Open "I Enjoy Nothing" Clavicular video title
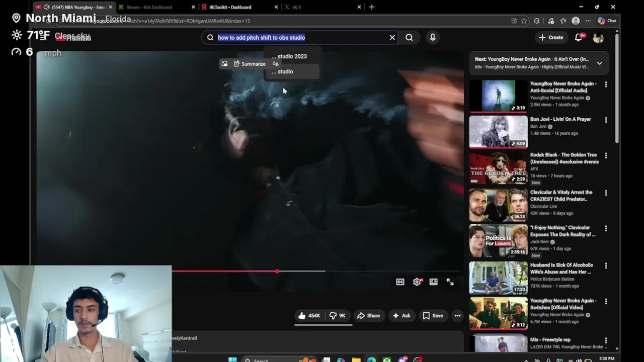The image size is (644, 362). coord(563,231)
